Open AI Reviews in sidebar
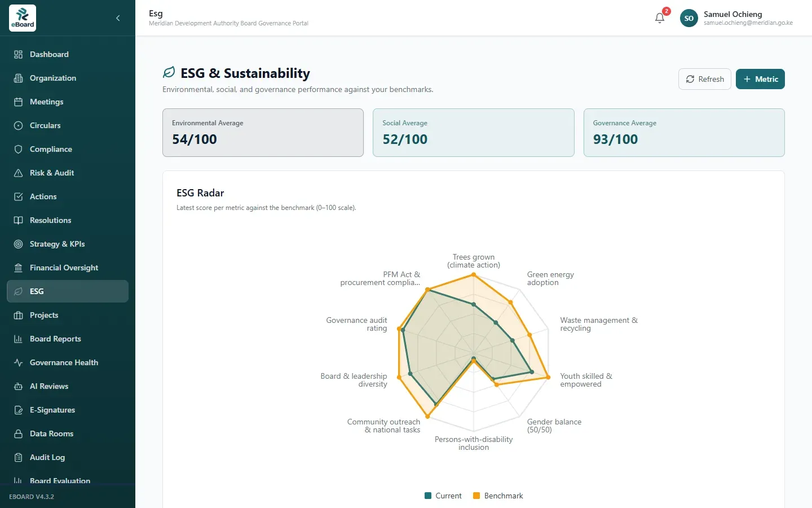812x508 pixels. click(x=68, y=386)
